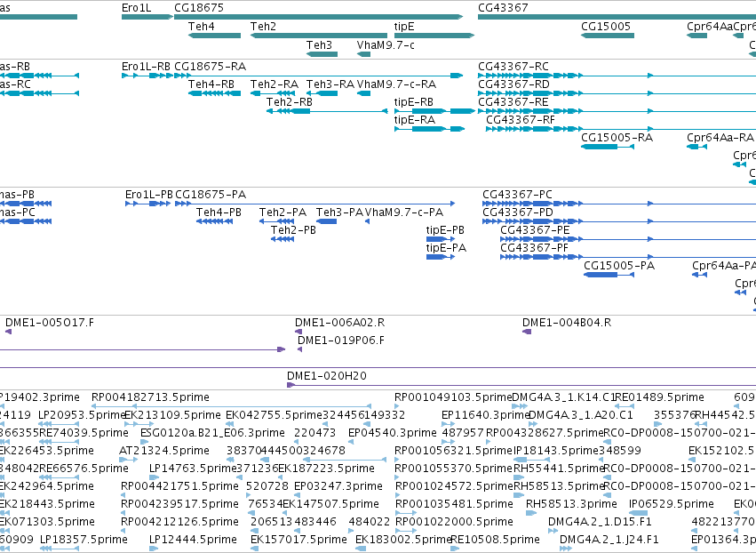Select the Teh2-PB protein label
Image resolution: width=756 pixels, height=553 pixels.
[294, 230]
